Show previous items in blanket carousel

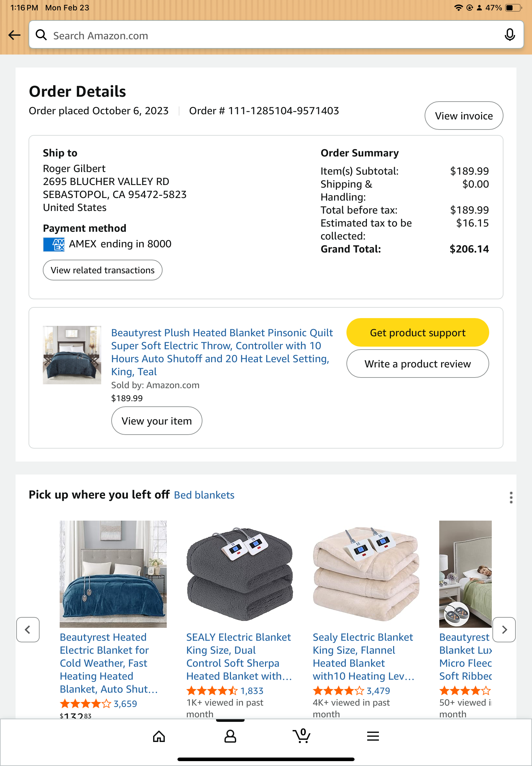point(28,629)
